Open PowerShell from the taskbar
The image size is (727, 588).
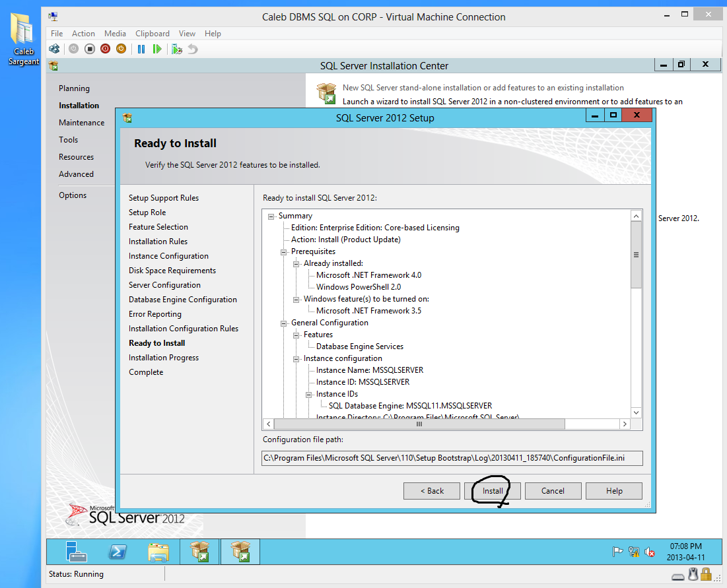click(x=118, y=552)
